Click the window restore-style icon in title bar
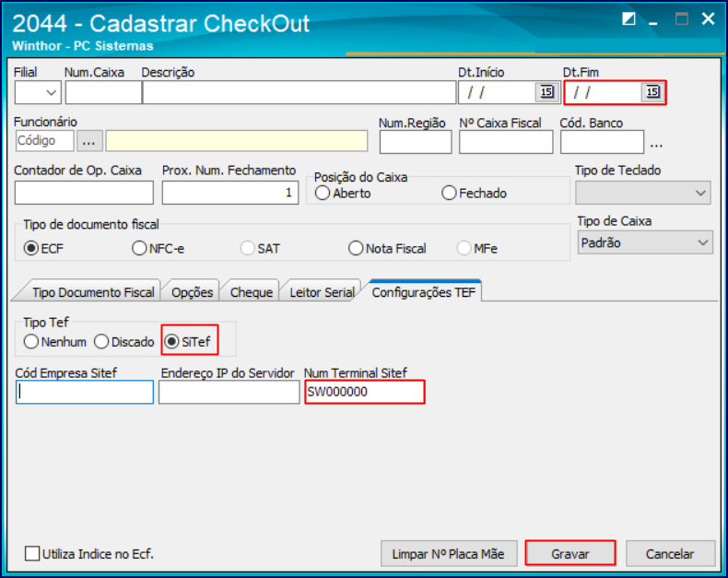This screenshot has height=578, width=728. (x=628, y=19)
